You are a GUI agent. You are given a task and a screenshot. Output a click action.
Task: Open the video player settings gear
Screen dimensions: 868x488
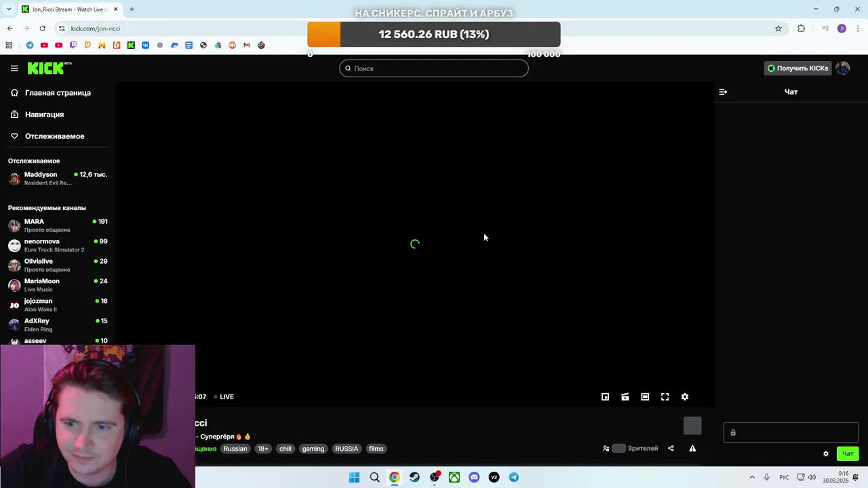pyautogui.click(x=685, y=396)
